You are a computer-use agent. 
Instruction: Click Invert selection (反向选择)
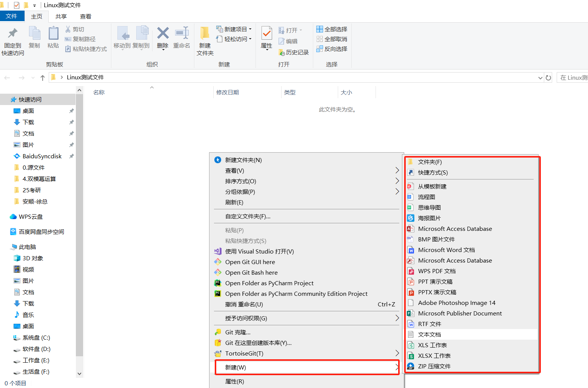[332, 49]
